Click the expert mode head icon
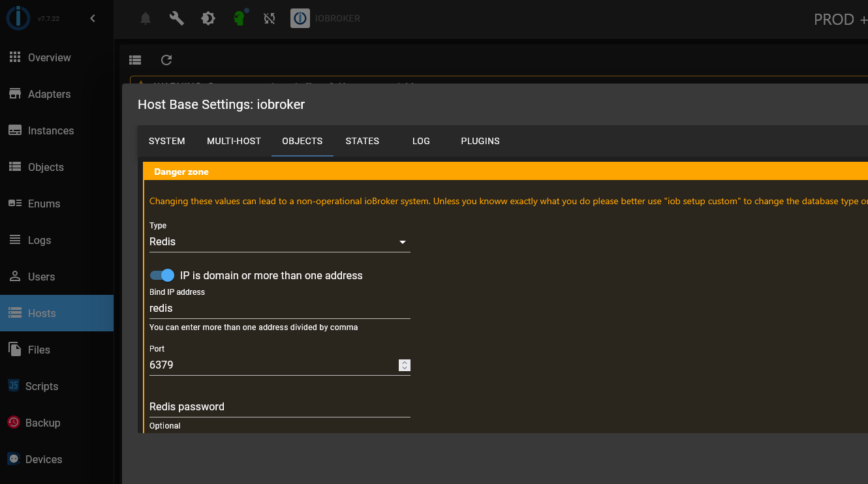The width and height of the screenshot is (868, 484). [240, 18]
